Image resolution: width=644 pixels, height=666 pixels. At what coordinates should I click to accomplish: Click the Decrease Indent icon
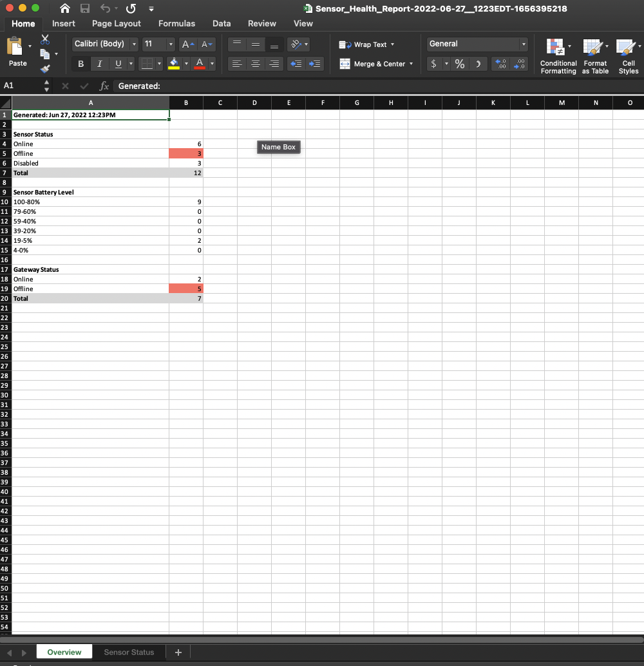click(296, 64)
